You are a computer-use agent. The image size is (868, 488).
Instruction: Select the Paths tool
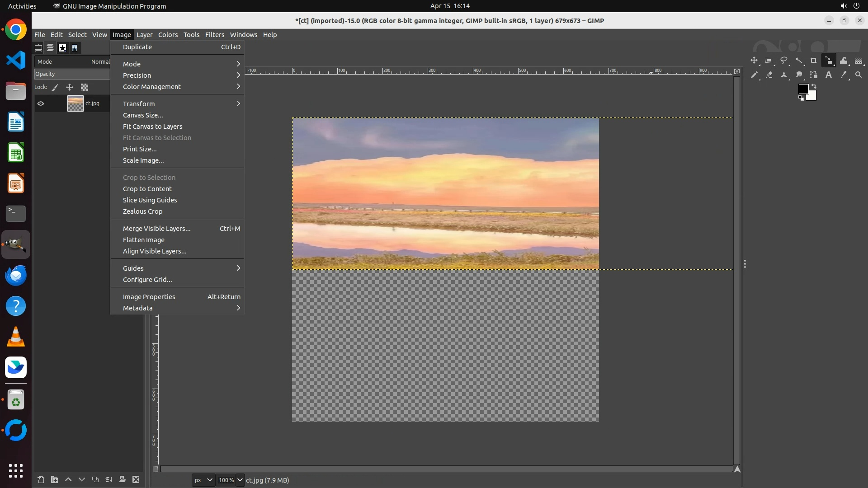(814, 75)
